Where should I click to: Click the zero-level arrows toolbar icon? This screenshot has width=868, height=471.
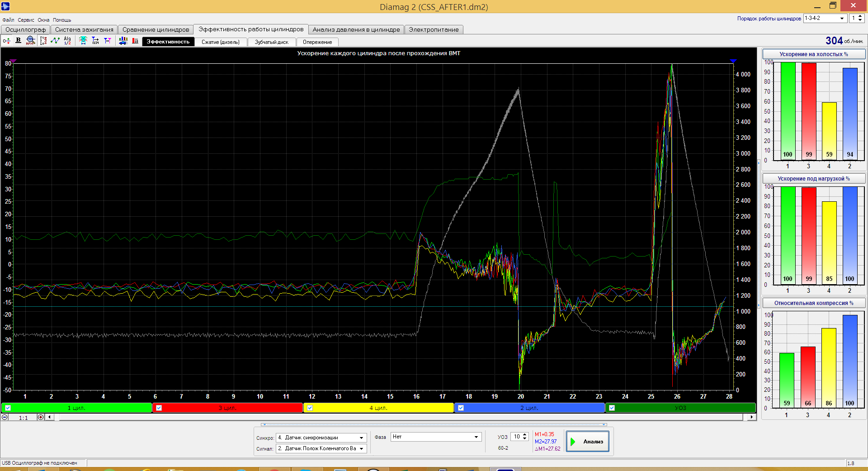coord(7,41)
